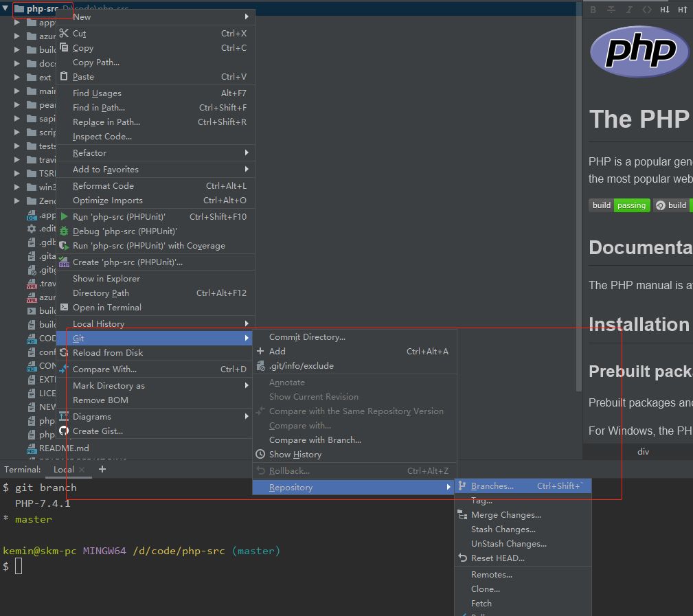Click the code formatting brackets icon
Image resolution: width=693 pixels, height=616 pixels.
click(647, 10)
